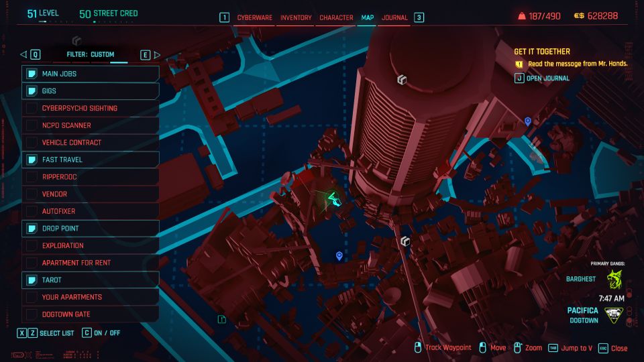The width and height of the screenshot is (644, 362).
Task: Click the green player position arrow
Action: click(x=333, y=199)
